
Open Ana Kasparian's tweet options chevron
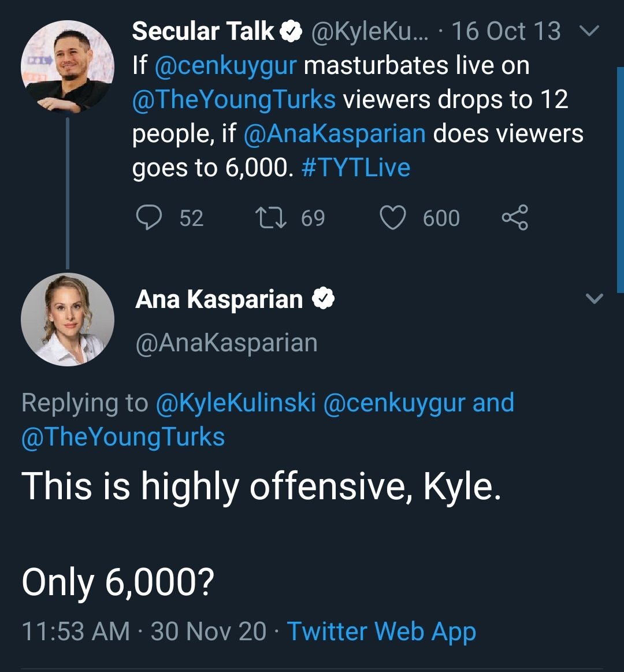pyautogui.click(x=595, y=299)
